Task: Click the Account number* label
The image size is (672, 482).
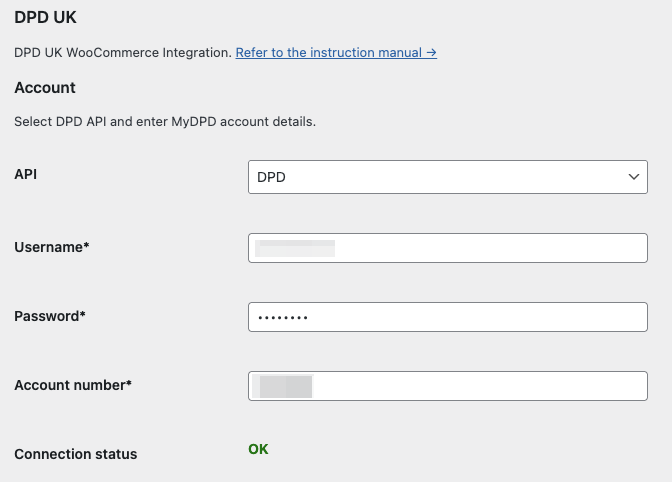Action: (73, 385)
